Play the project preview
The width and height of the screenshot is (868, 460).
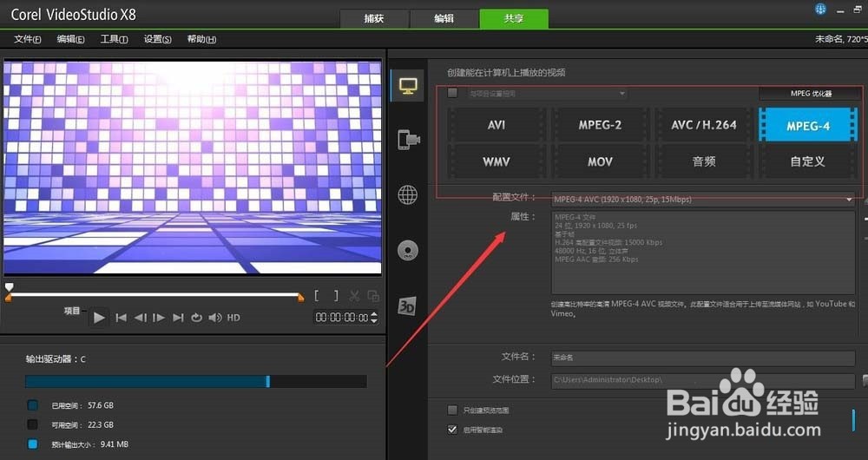[x=99, y=318]
